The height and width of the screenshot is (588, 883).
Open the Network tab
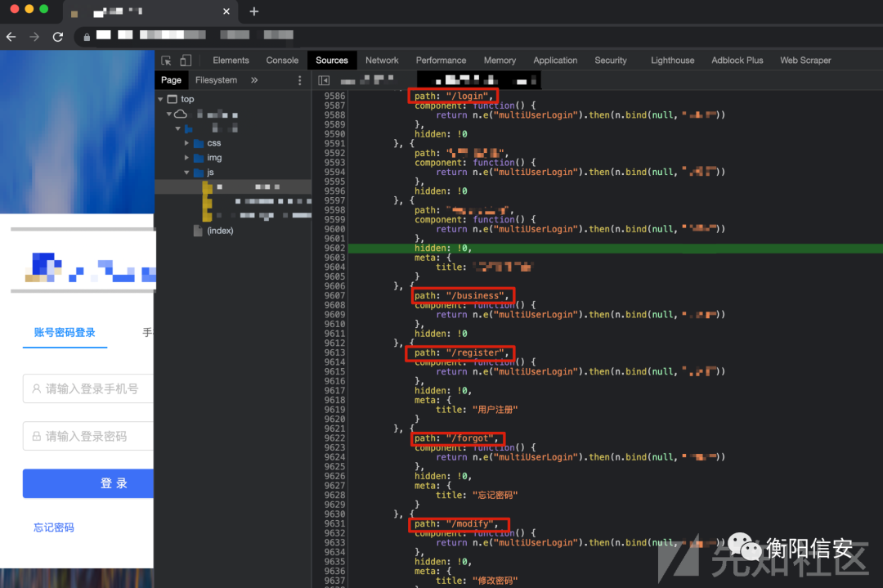click(x=382, y=61)
